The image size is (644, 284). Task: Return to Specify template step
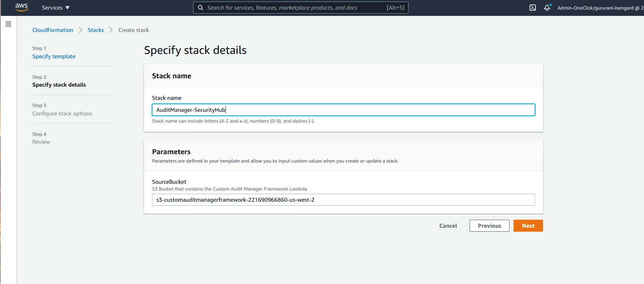coord(54,56)
